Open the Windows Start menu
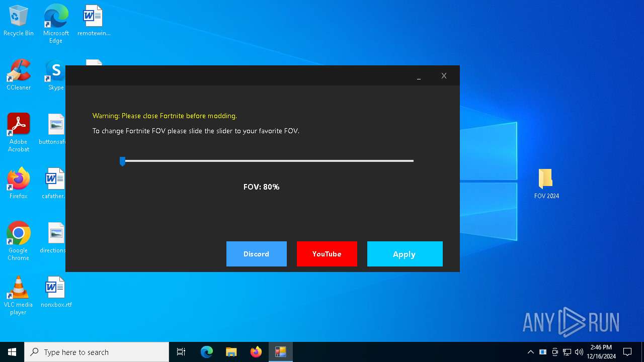This screenshot has width=644, height=362. [12, 352]
